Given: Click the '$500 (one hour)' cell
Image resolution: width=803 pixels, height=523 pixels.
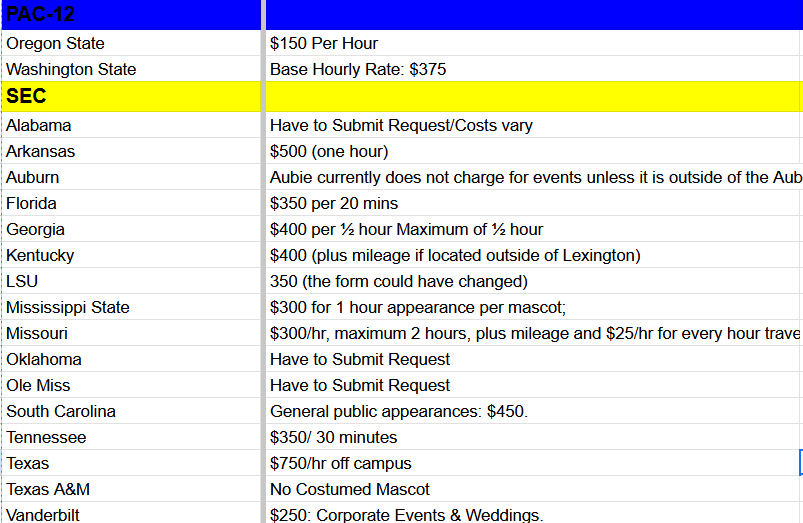Looking at the screenshot, I should (x=534, y=151).
